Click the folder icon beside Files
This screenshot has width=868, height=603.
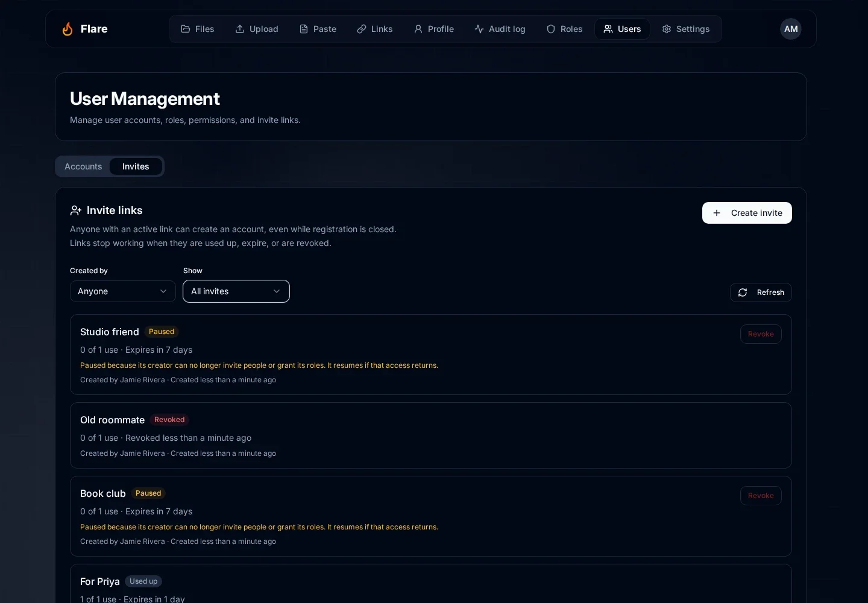pos(186,29)
